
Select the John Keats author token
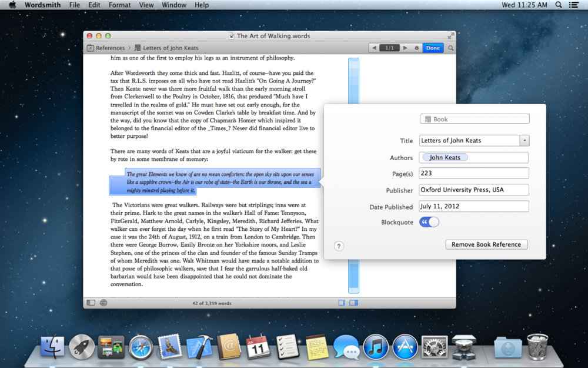(445, 157)
